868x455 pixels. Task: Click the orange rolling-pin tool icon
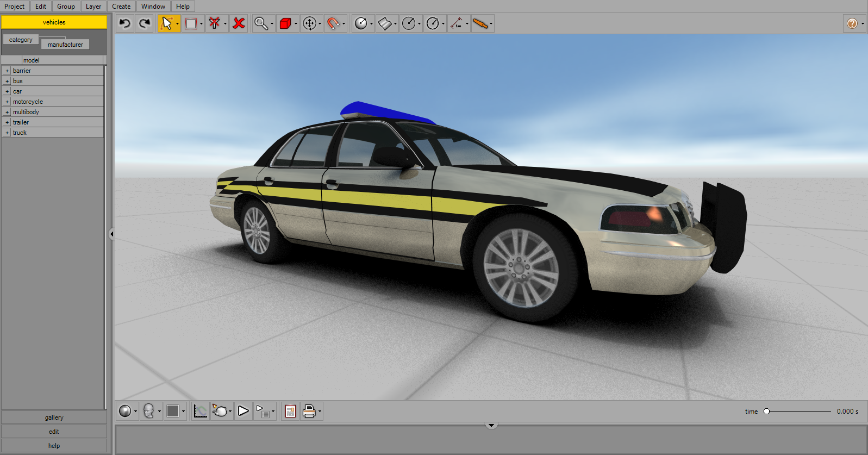(x=480, y=23)
